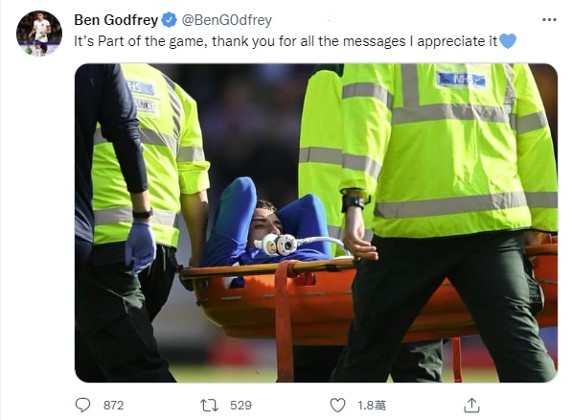The width and height of the screenshot is (572, 420).
Task: Open the photo at the oxygen mask
Action: click(277, 244)
